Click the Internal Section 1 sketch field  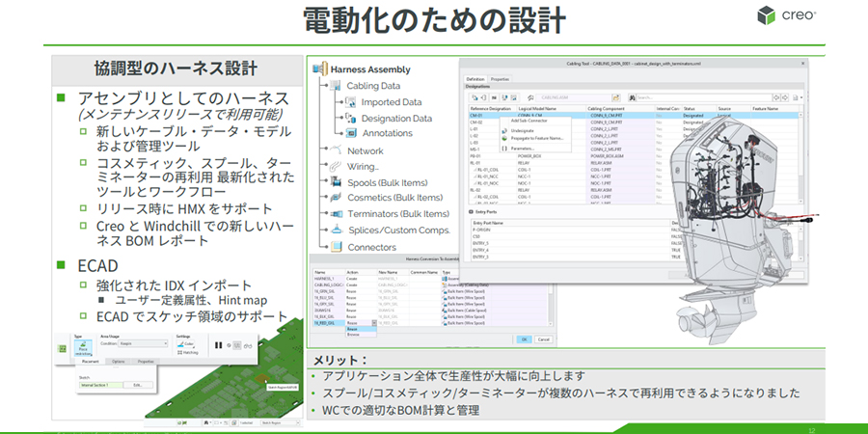[102, 385]
